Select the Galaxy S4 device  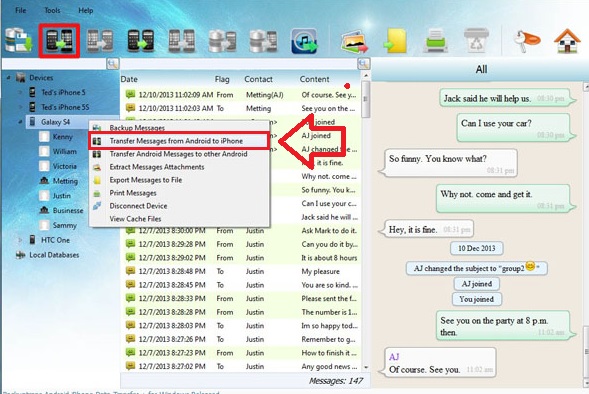tap(55, 122)
